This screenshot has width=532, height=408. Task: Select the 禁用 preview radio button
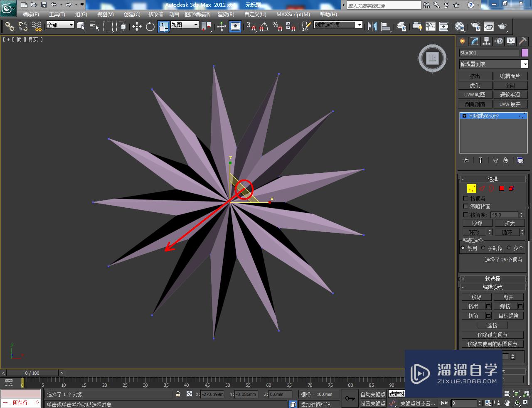463,248
